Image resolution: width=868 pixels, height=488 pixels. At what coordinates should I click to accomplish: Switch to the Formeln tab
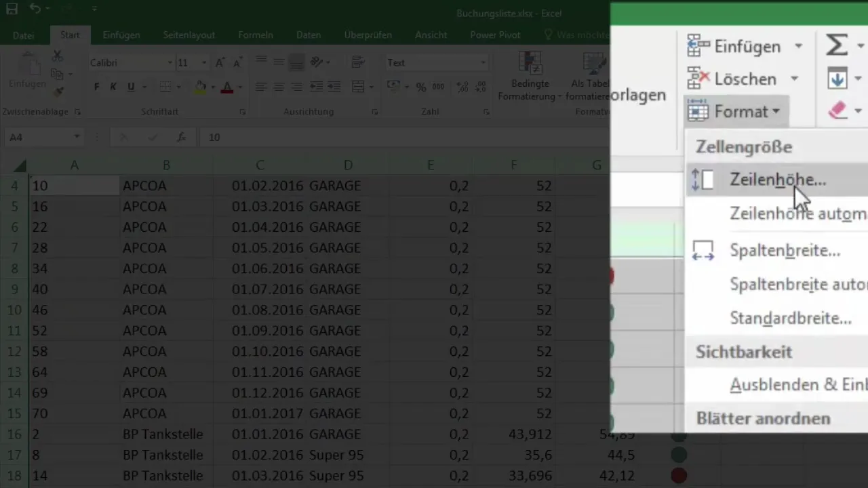pyautogui.click(x=256, y=35)
